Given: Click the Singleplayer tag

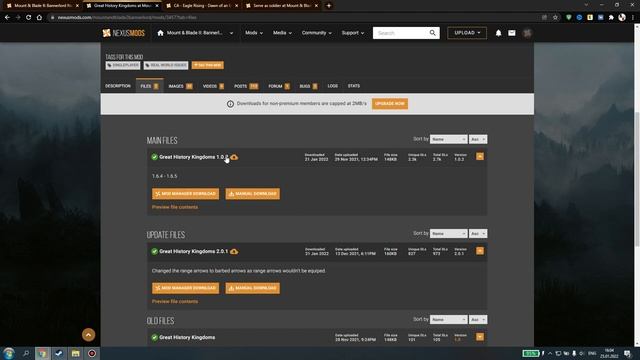Looking at the screenshot, I should [x=123, y=65].
